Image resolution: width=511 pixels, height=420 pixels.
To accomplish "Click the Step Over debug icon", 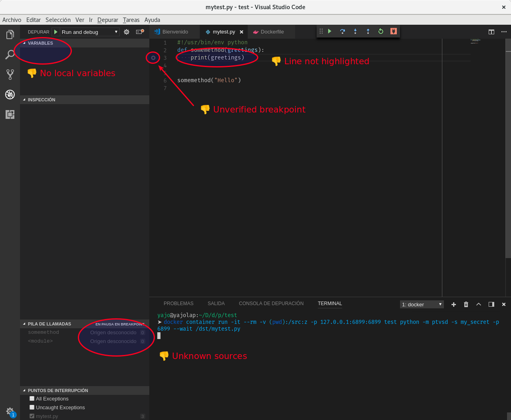I will tap(343, 31).
